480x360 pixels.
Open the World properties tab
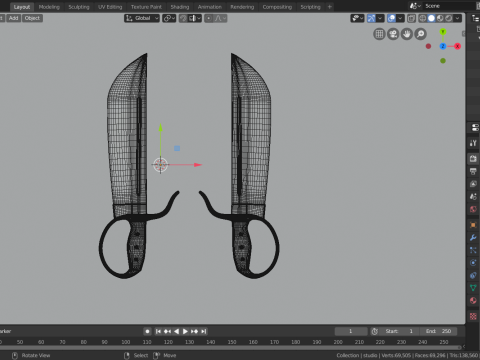[473, 209]
